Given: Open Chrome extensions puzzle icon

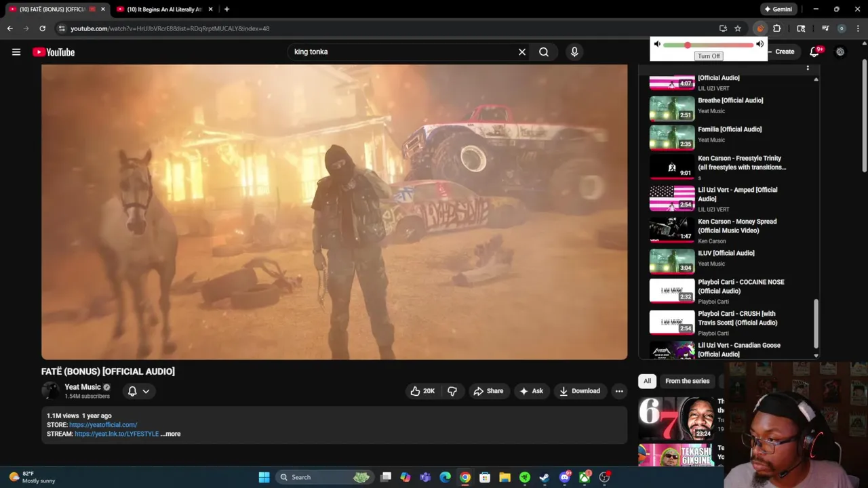Looking at the screenshot, I should pos(777,28).
